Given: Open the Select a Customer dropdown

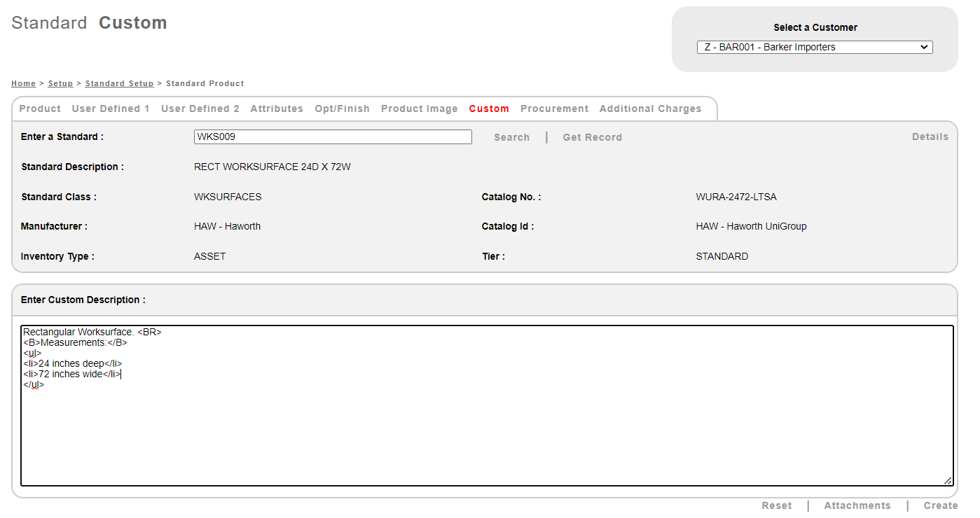Looking at the screenshot, I should click(x=814, y=48).
